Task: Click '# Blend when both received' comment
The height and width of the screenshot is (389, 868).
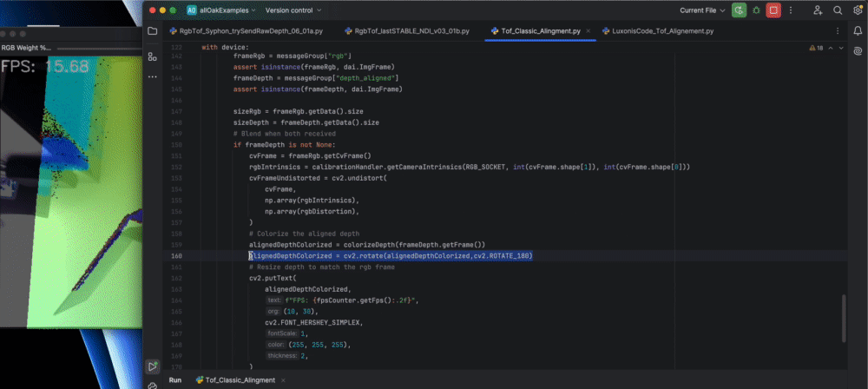Action: point(284,134)
